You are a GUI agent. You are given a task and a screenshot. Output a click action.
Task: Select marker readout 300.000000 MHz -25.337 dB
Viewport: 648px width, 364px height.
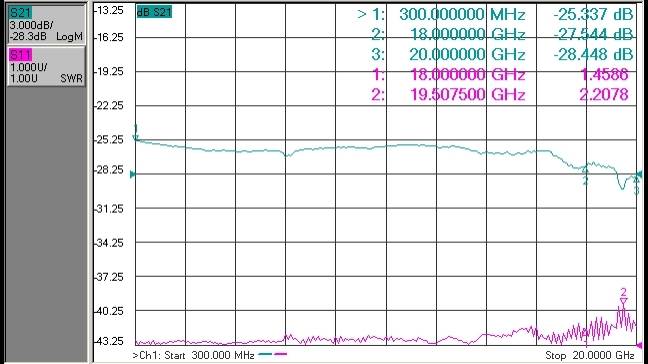click(x=495, y=14)
